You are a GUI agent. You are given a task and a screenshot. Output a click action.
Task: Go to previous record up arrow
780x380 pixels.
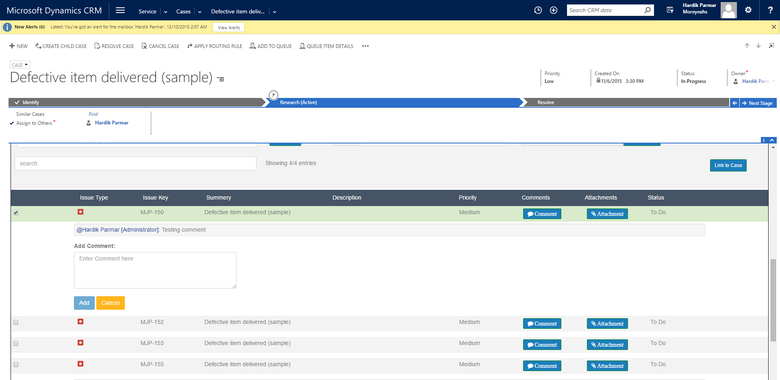click(747, 46)
